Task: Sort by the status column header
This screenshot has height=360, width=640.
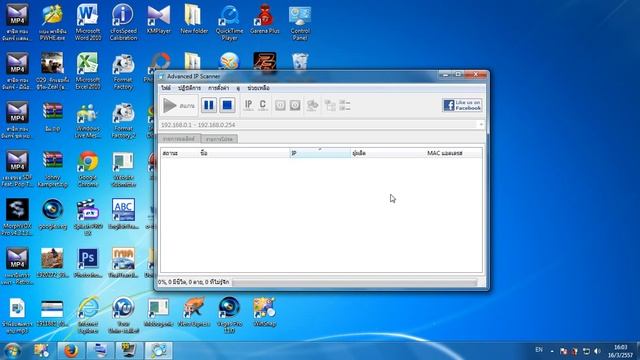Action: 180,153
